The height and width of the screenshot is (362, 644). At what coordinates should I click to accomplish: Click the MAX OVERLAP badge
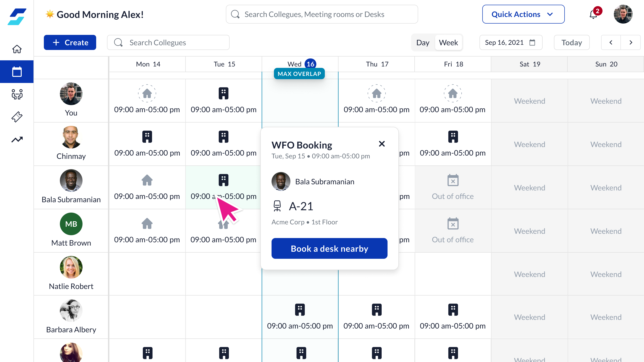pyautogui.click(x=299, y=74)
